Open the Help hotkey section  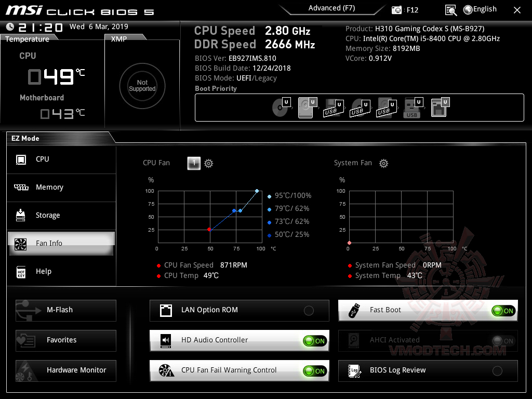(61, 272)
